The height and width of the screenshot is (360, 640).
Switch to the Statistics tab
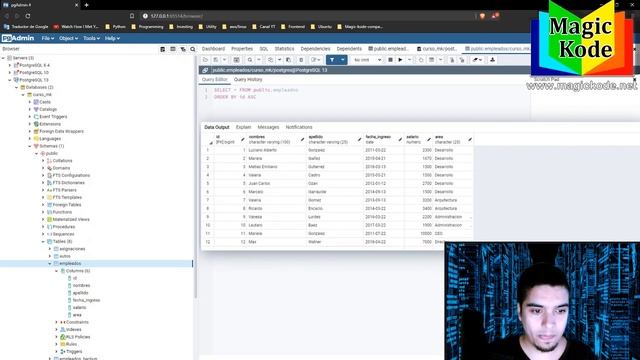(284, 49)
